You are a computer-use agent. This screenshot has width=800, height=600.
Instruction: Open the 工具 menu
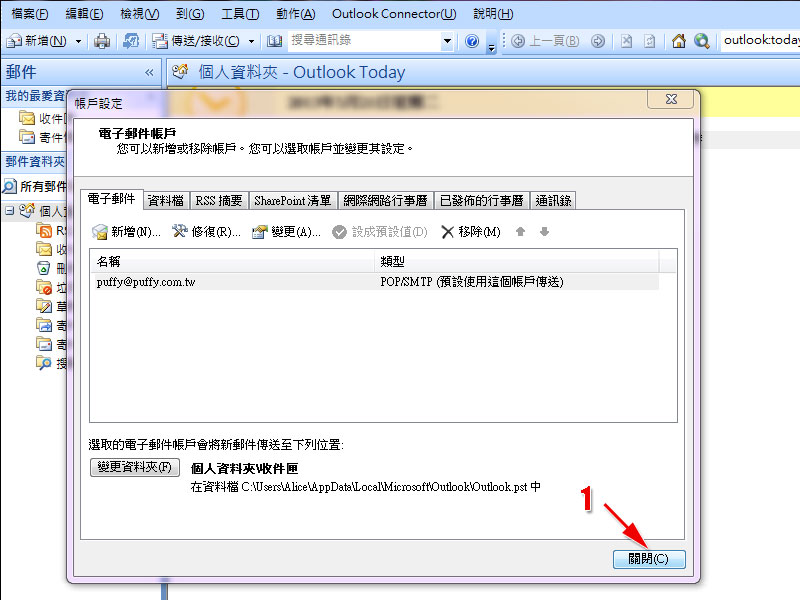click(x=240, y=14)
